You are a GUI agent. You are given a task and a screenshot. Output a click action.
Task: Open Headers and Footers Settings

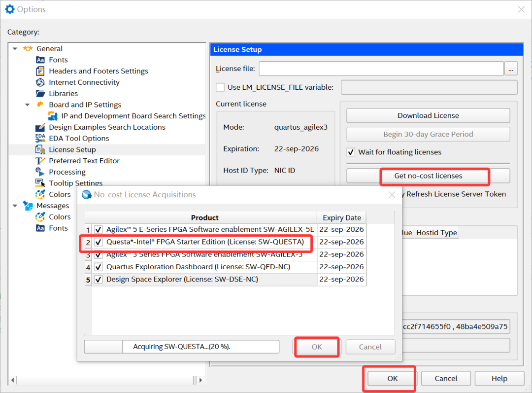99,71
